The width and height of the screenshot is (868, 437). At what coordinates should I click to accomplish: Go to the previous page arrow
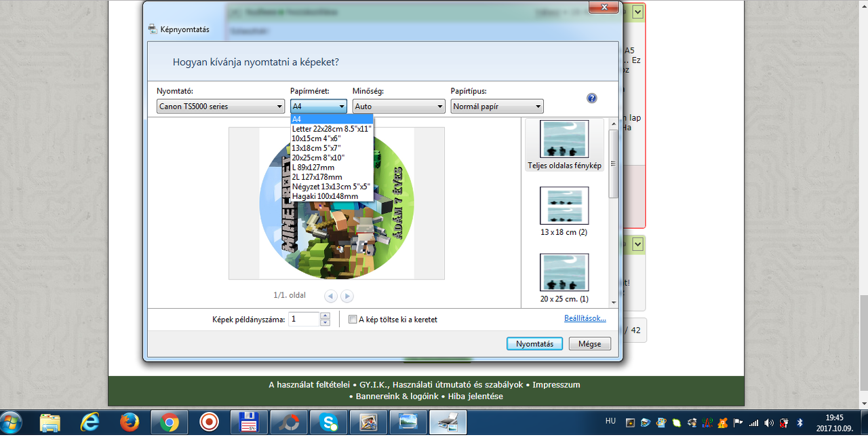[330, 296]
